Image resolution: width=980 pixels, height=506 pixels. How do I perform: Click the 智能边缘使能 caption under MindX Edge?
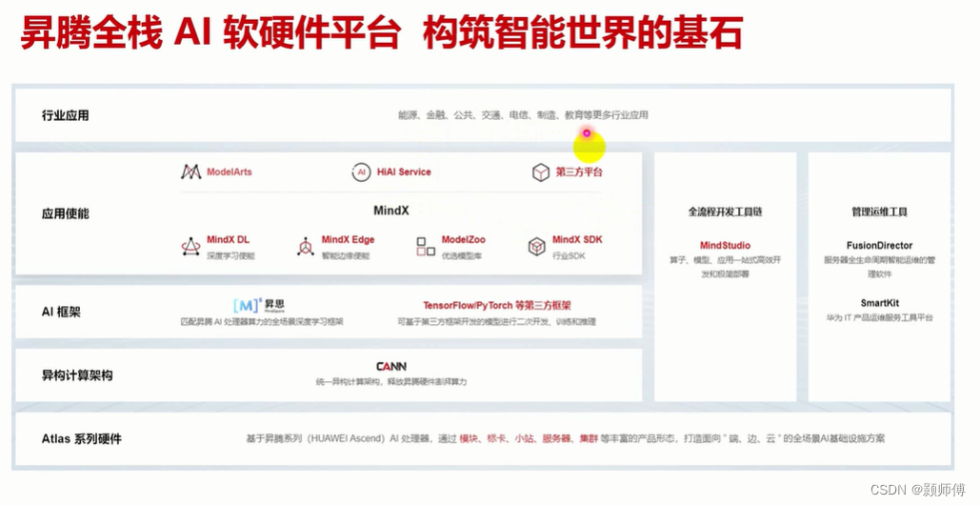pos(346,255)
